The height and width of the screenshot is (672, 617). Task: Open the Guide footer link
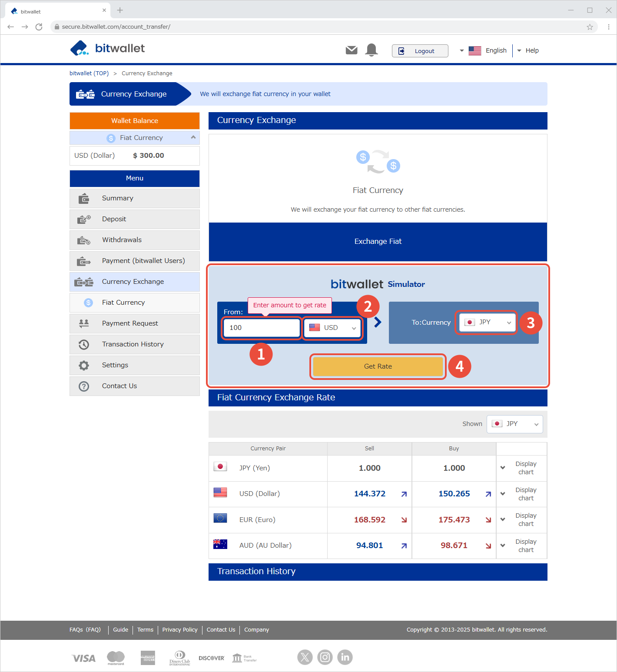pyautogui.click(x=121, y=630)
